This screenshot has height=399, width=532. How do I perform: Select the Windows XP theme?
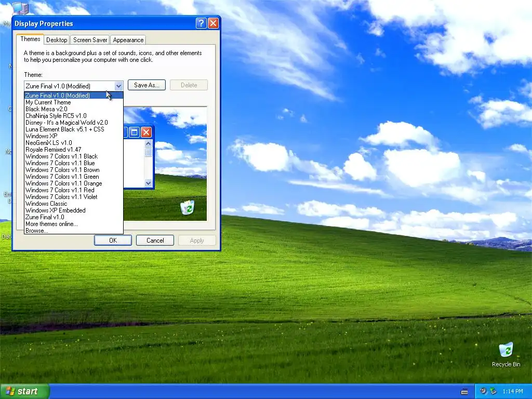point(74,136)
